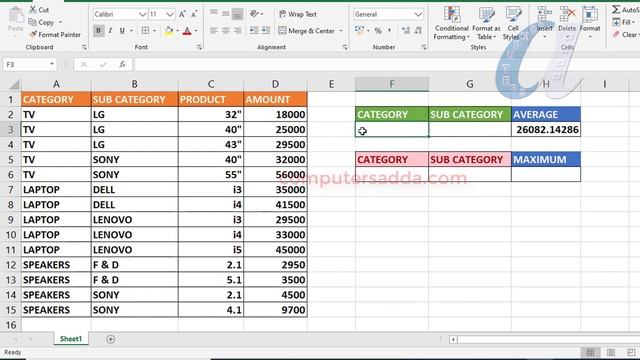Viewport: 640px width, 360px height.
Task: Click the Fill button
Action: click(x=624, y=22)
